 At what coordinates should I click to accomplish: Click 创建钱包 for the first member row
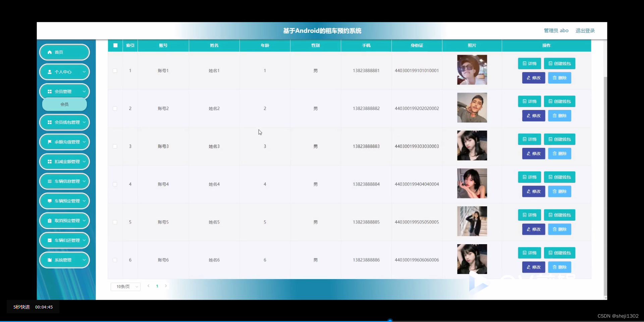click(x=559, y=63)
